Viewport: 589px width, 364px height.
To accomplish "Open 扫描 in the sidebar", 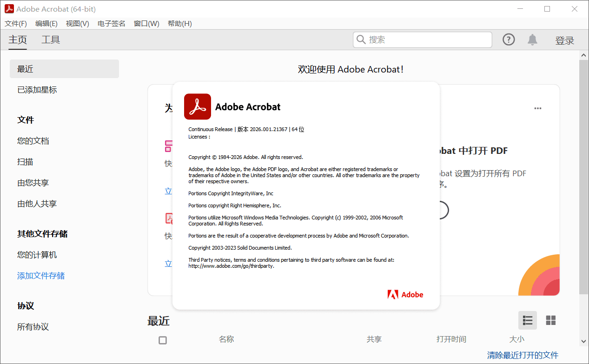I will 25,162.
